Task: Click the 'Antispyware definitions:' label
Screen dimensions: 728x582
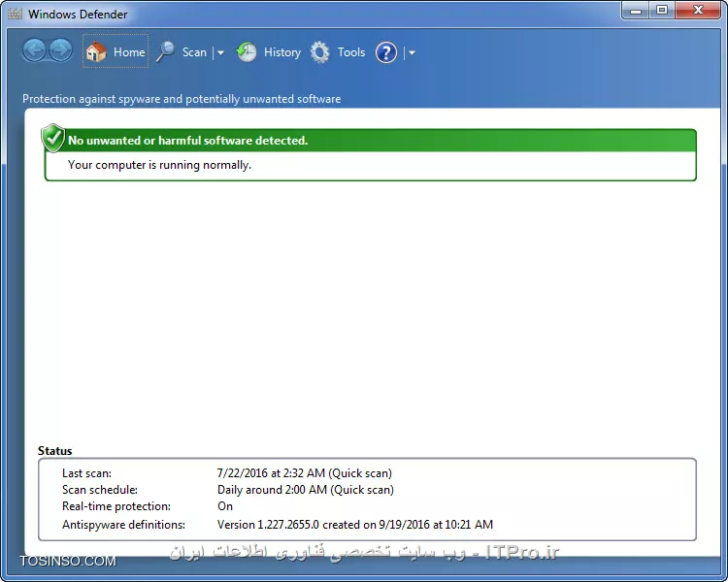Action: [123, 525]
